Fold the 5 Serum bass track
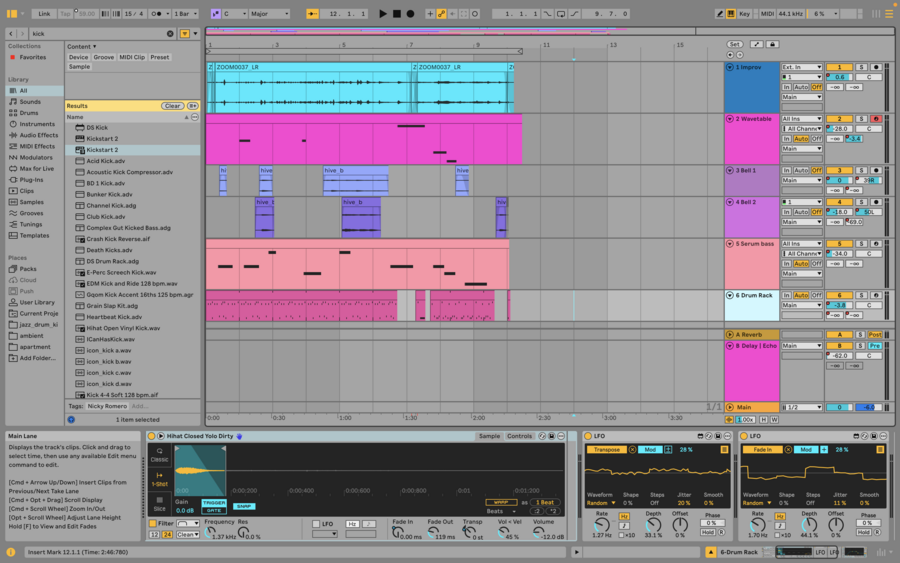 click(x=730, y=243)
